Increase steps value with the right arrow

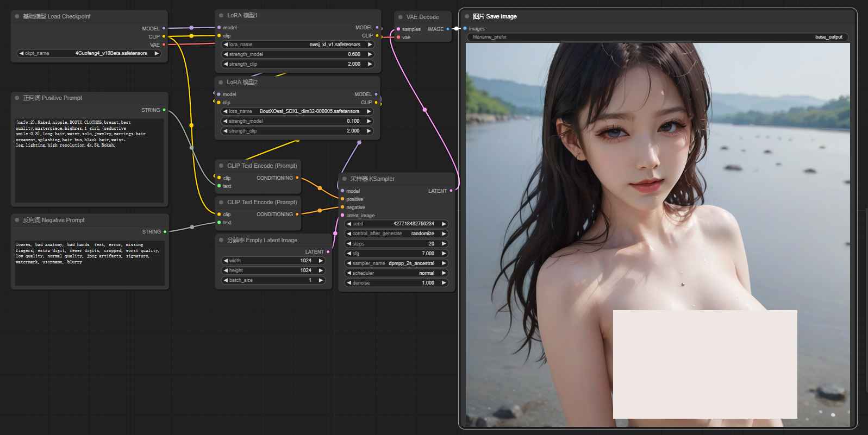(444, 244)
